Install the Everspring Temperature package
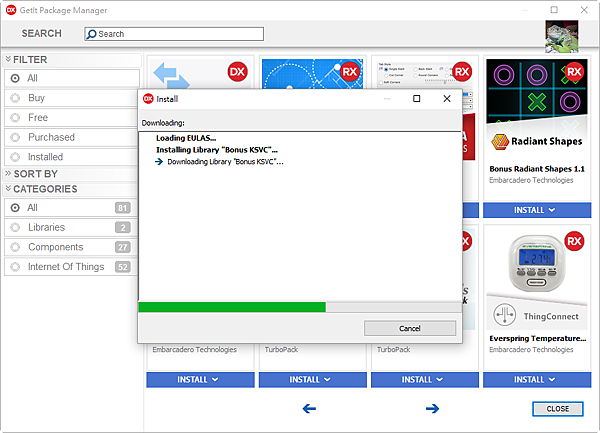 tap(537, 379)
